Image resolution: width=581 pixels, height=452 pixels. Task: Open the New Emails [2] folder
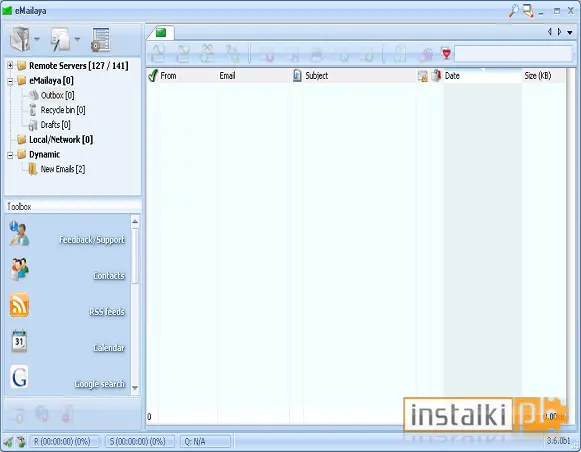(63, 169)
